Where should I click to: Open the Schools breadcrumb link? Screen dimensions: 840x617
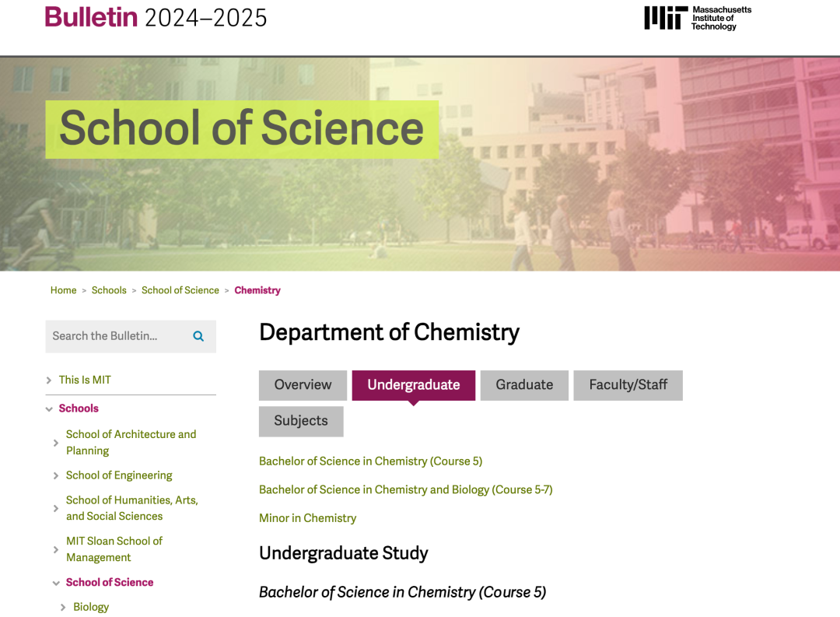[x=109, y=290]
